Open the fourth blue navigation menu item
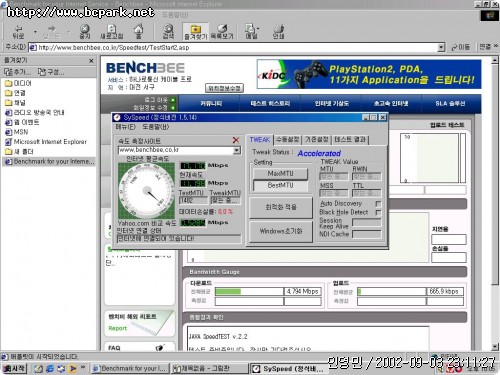The width and height of the screenshot is (500, 375). tap(391, 104)
